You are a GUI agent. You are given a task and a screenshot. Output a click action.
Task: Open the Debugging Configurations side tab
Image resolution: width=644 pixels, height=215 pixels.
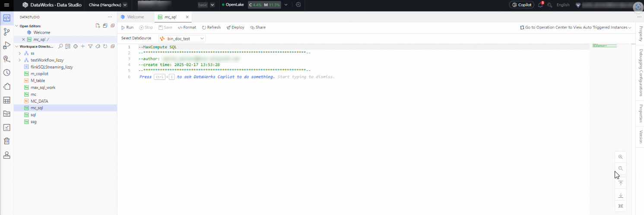pos(640,72)
